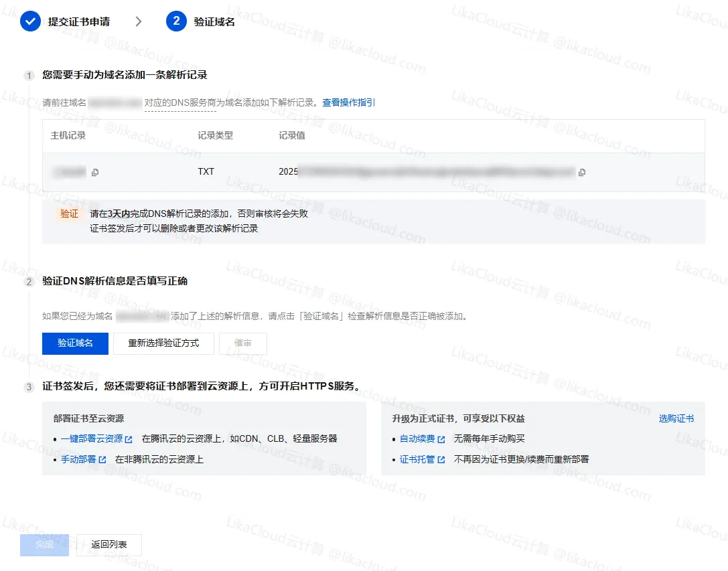Copy the TXT record value via copy icon
The width and height of the screenshot is (728, 571).
[x=582, y=173]
